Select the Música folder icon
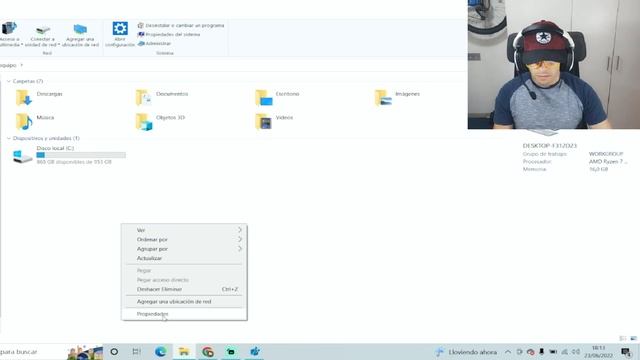Image resolution: width=640 pixels, height=360 pixels. (x=23, y=122)
